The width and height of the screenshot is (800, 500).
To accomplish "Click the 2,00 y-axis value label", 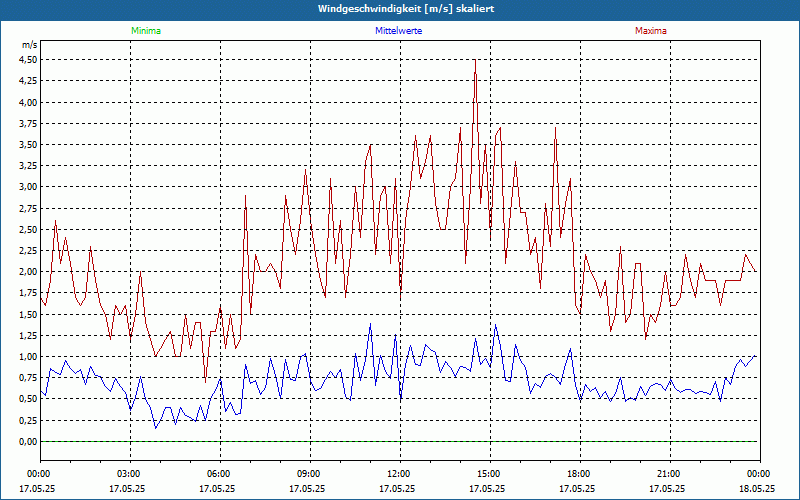I will [x=28, y=272].
